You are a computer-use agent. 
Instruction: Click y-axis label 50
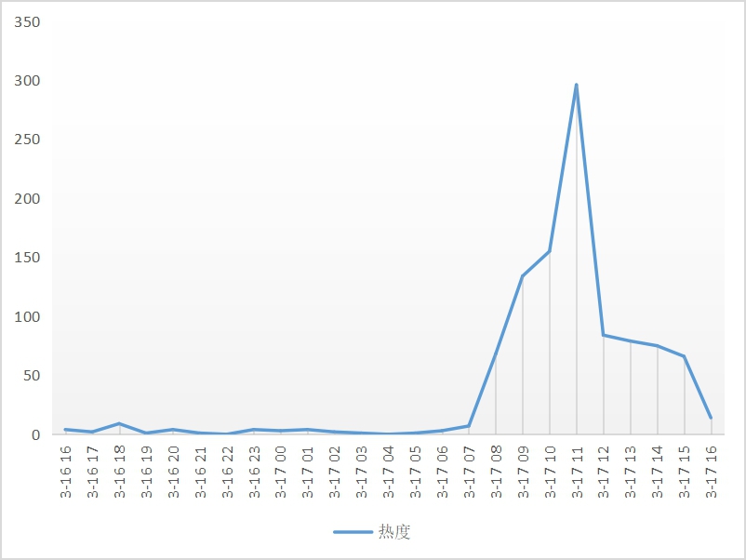pyautogui.click(x=32, y=376)
